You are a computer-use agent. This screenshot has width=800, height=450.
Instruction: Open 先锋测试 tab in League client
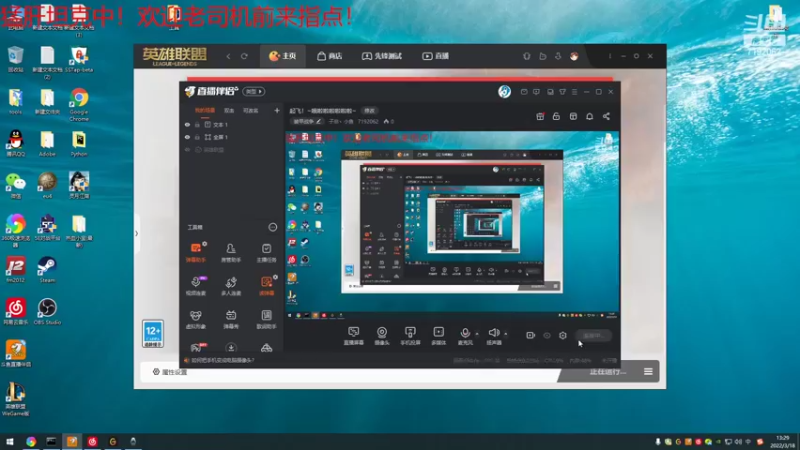click(382, 56)
